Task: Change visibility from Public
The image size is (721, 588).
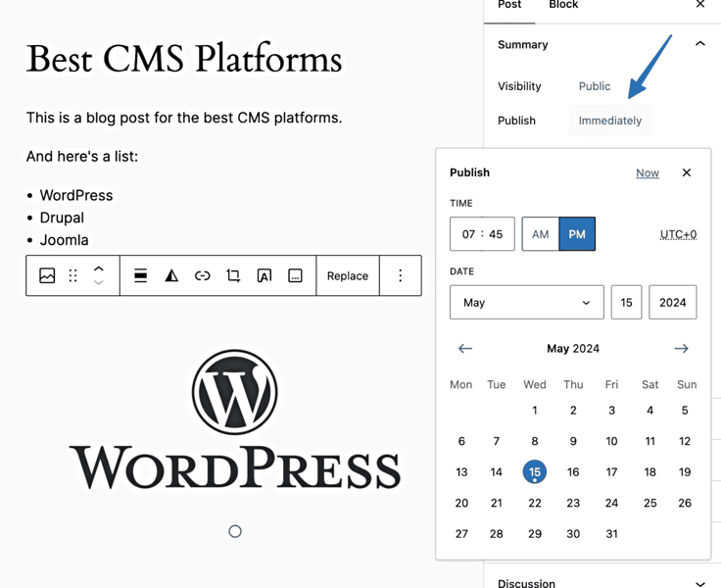Action: (x=595, y=86)
